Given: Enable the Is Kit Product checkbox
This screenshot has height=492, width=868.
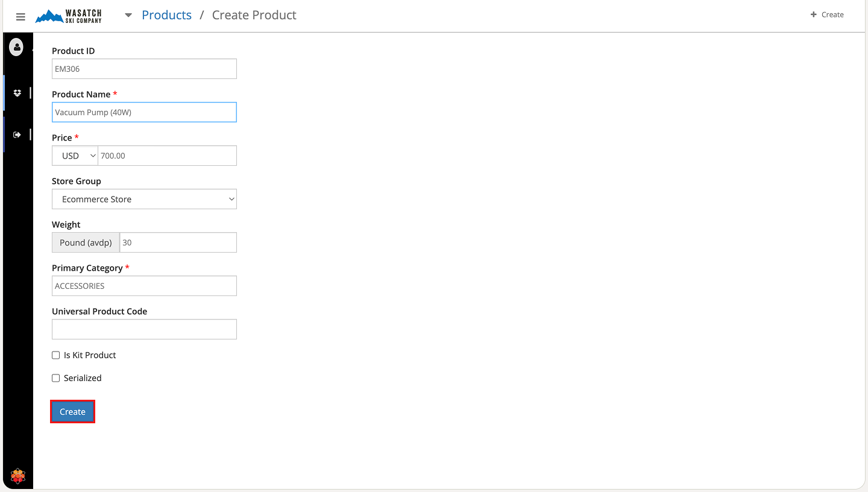Looking at the screenshot, I should 56,355.
